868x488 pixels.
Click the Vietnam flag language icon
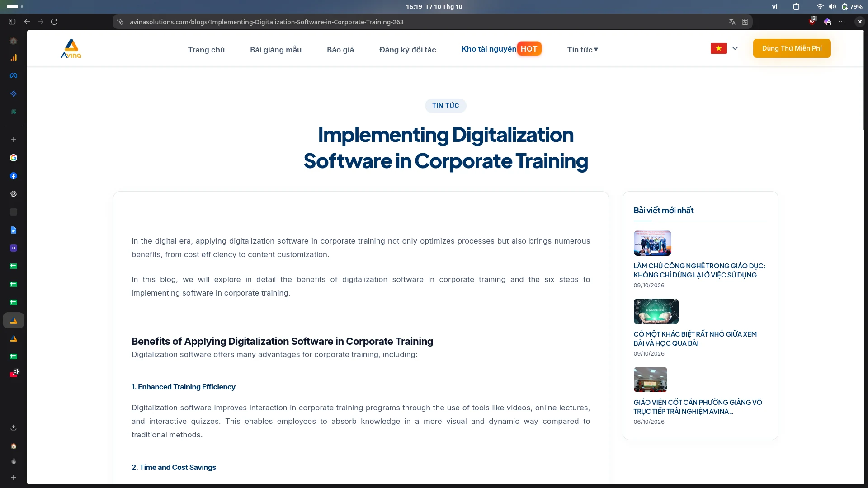click(x=719, y=48)
